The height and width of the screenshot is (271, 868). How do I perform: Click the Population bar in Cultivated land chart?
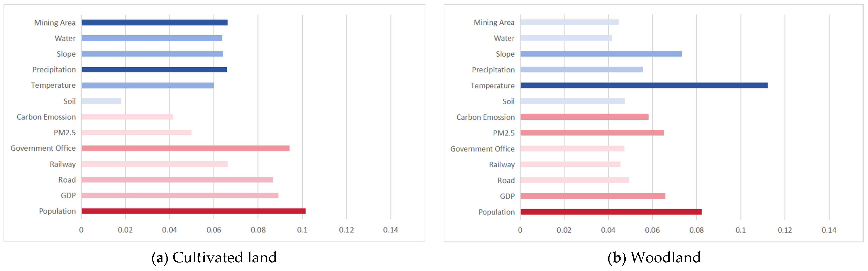point(193,211)
